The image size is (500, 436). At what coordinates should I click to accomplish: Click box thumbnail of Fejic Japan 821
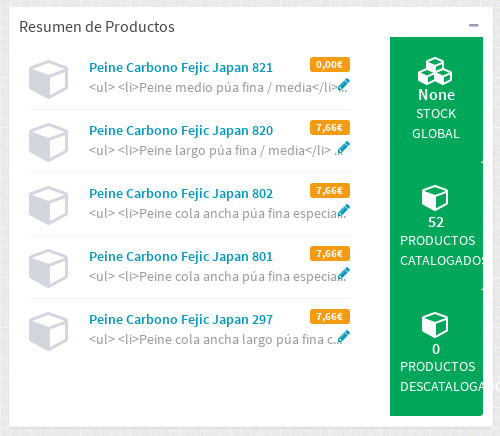pos(49,79)
